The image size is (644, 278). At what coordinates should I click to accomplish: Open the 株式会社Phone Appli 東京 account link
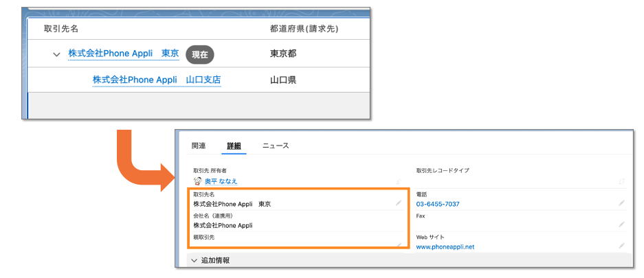pos(124,54)
